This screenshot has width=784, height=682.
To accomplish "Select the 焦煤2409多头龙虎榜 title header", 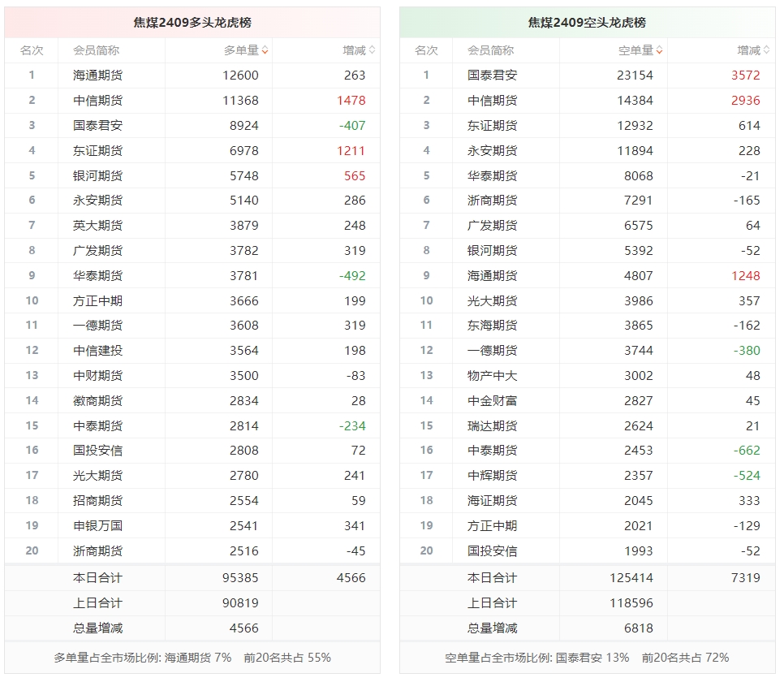I will [x=192, y=23].
